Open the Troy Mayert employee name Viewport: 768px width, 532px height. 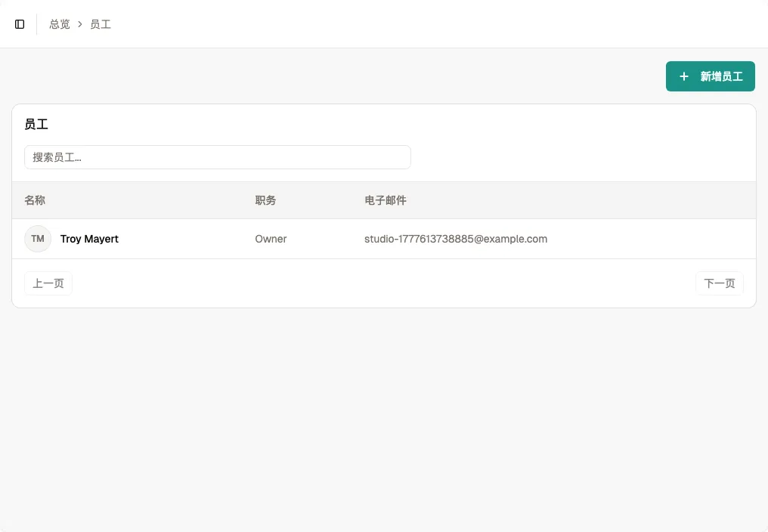coord(89,239)
